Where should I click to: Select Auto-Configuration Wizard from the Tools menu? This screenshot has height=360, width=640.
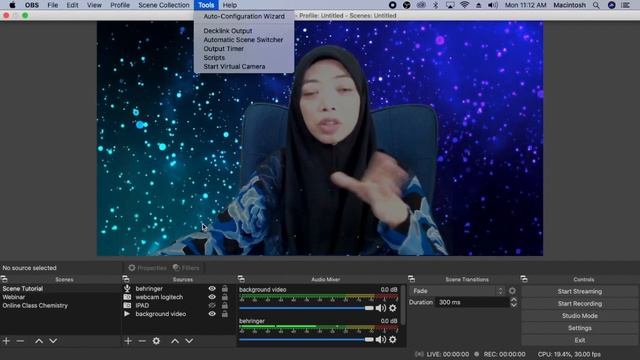pyautogui.click(x=244, y=16)
